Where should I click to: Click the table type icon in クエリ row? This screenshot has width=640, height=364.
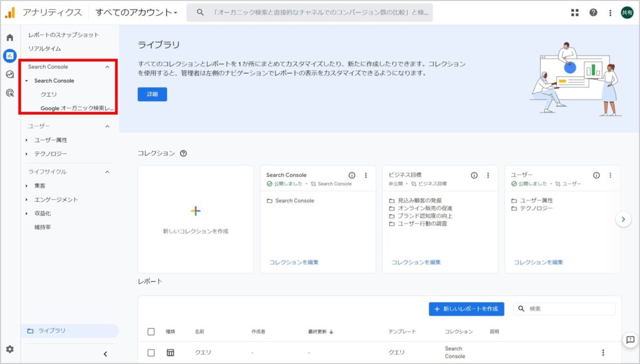tap(170, 353)
